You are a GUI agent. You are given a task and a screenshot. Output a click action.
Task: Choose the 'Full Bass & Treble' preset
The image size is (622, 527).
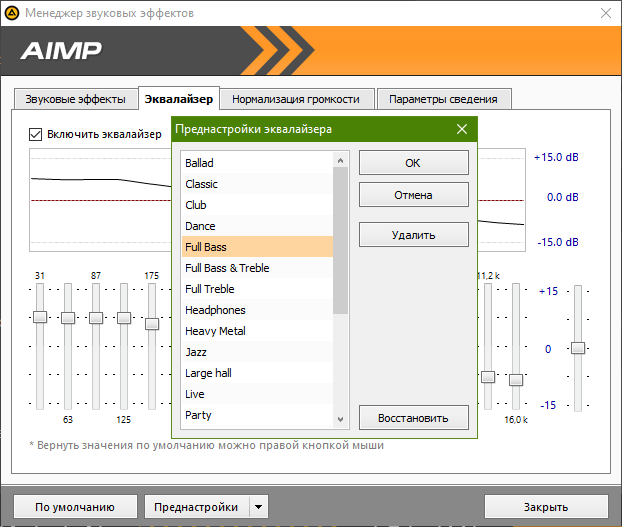(x=257, y=268)
